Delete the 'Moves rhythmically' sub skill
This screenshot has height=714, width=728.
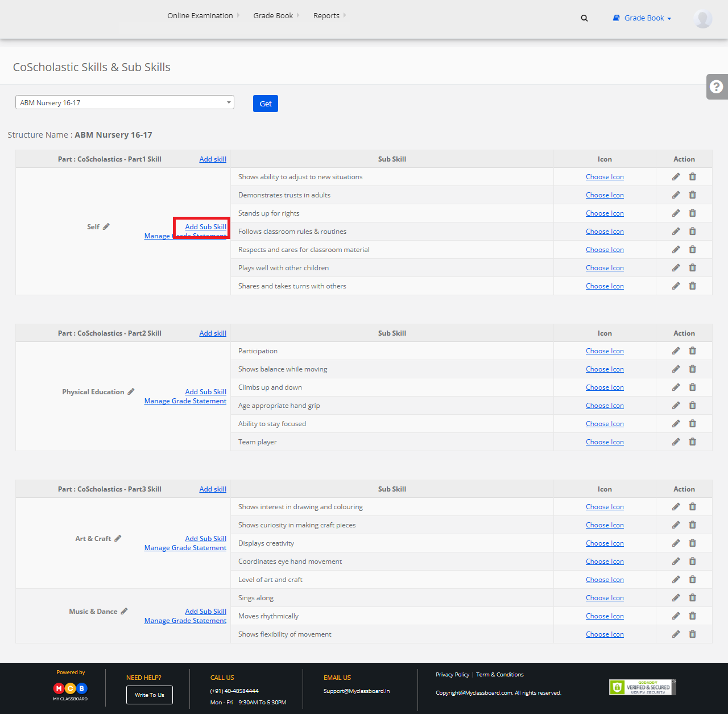(692, 616)
